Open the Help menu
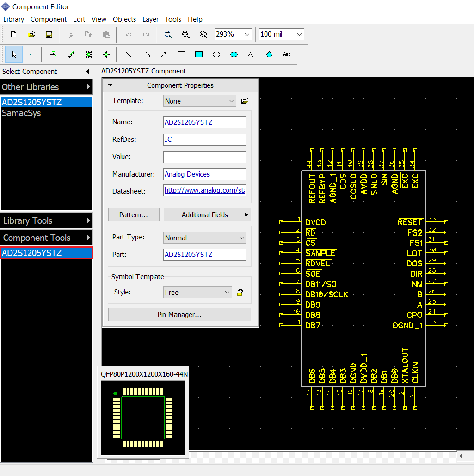 tap(195, 19)
